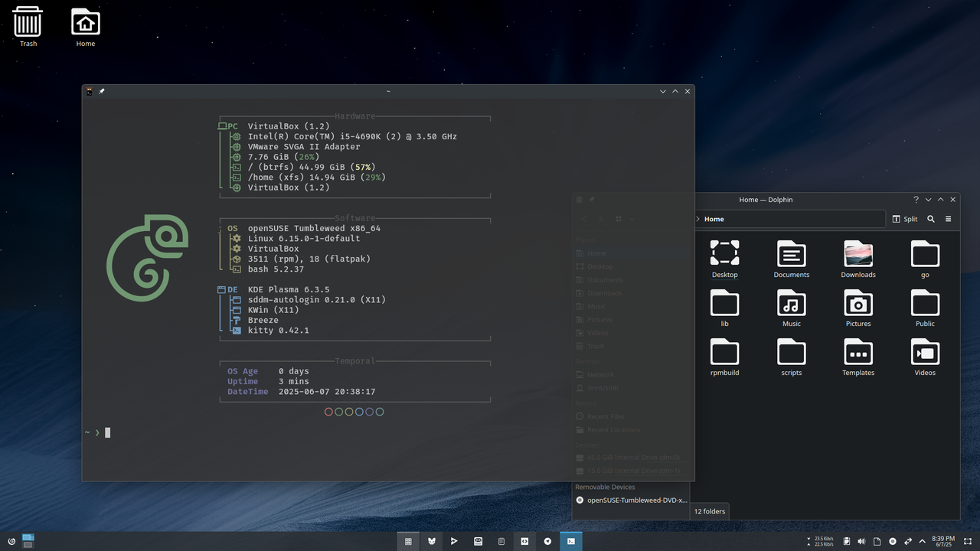The image size is (980, 551).
Task: Click the openSUSE Tumbleweed x86_64 terminal line
Action: pos(314,228)
